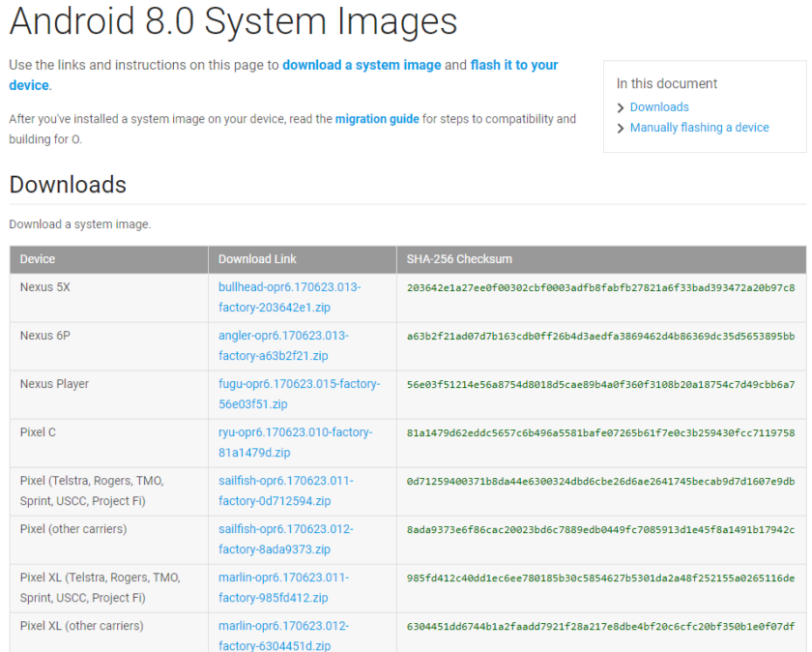
Task: Select the Nexus 5X device cell
Action: point(108,298)
